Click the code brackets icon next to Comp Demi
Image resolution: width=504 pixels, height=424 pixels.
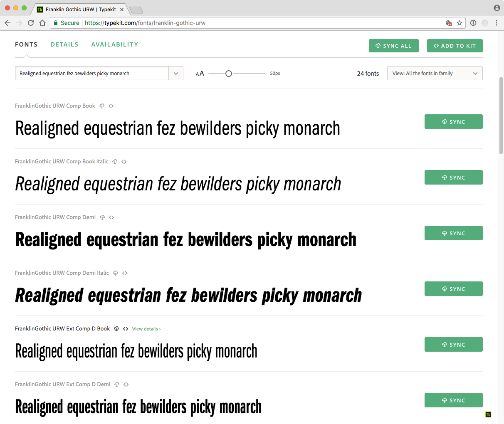pos(111,217)
